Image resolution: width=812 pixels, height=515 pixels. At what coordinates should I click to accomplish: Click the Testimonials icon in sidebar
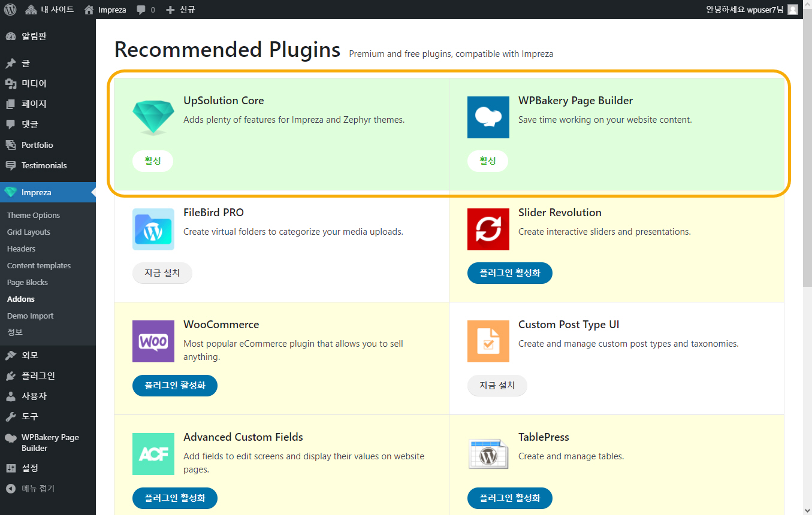point(11,165)
